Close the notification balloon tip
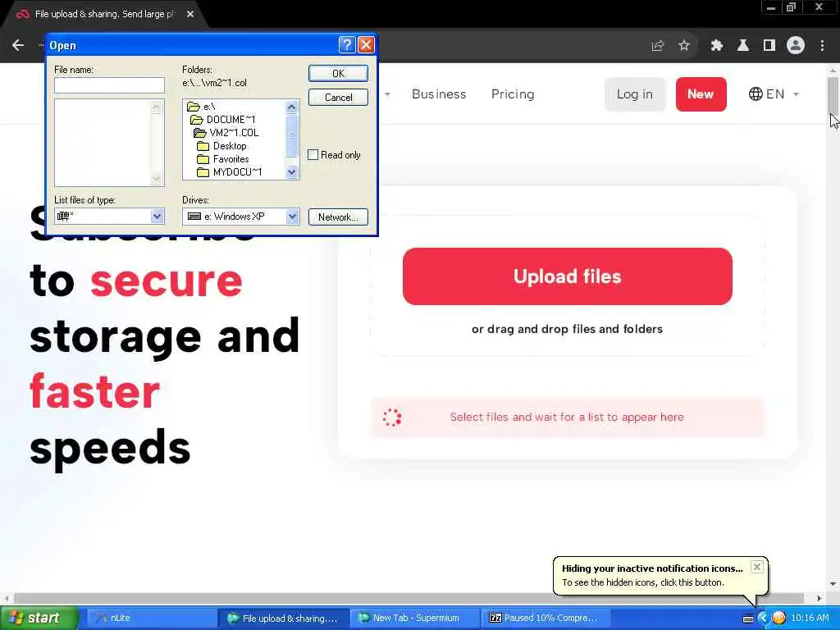The width and height of the screenshot is (840, 630). [756, 567]
